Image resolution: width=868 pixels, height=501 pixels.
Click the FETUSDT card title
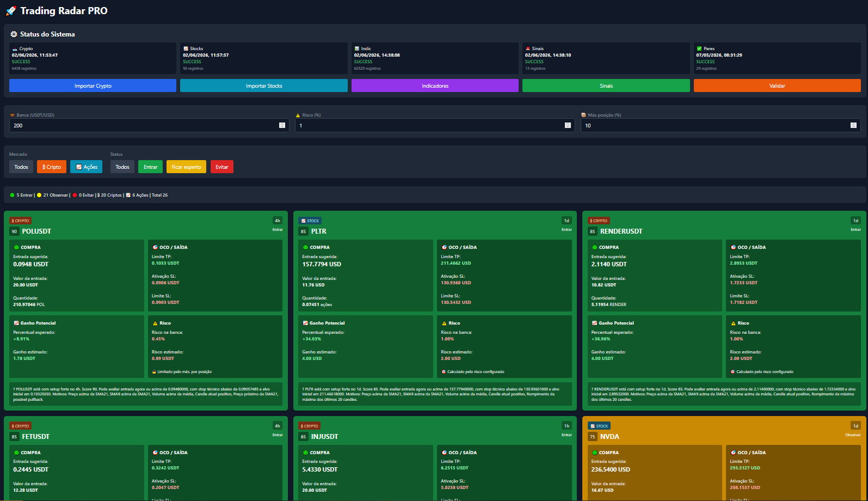[36, 437]
